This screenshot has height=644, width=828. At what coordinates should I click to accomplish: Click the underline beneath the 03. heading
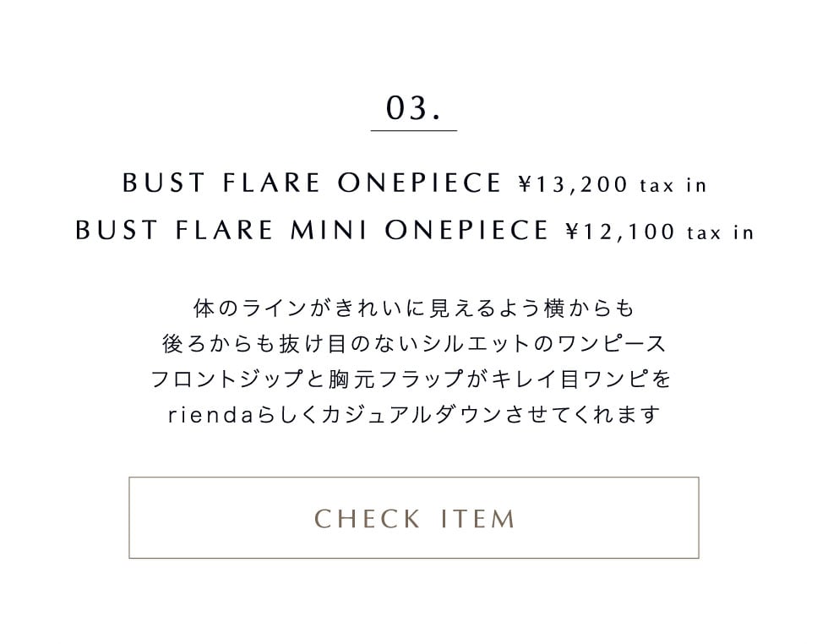(414, 131)
